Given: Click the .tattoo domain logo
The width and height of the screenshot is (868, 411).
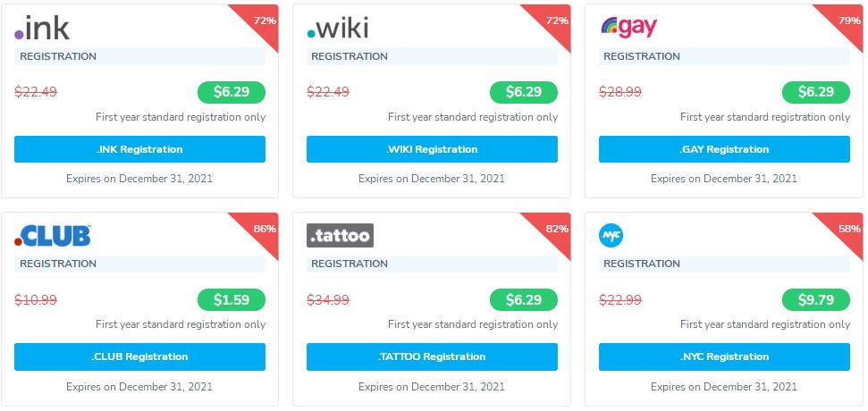Looking at the screenshot, I should (340, 235).
